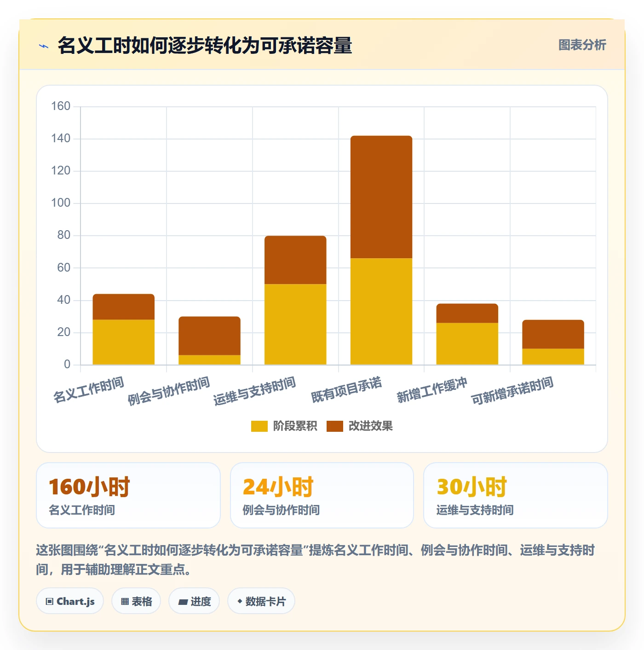Click the 名义工作时间 bar's orange-brown segment
This screenshot has width=644, height=650.
[x=124, y=307]
